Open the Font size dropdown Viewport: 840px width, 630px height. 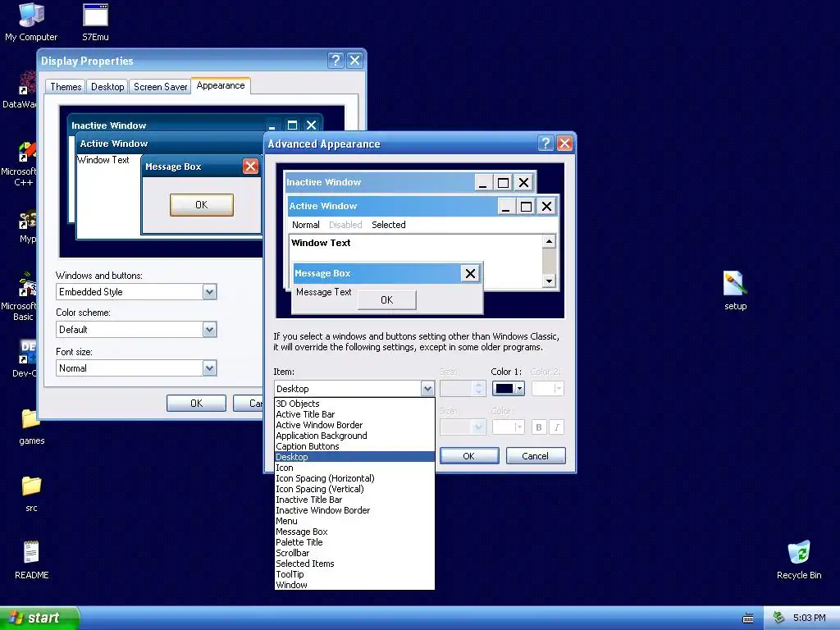(x=209, y=368)
